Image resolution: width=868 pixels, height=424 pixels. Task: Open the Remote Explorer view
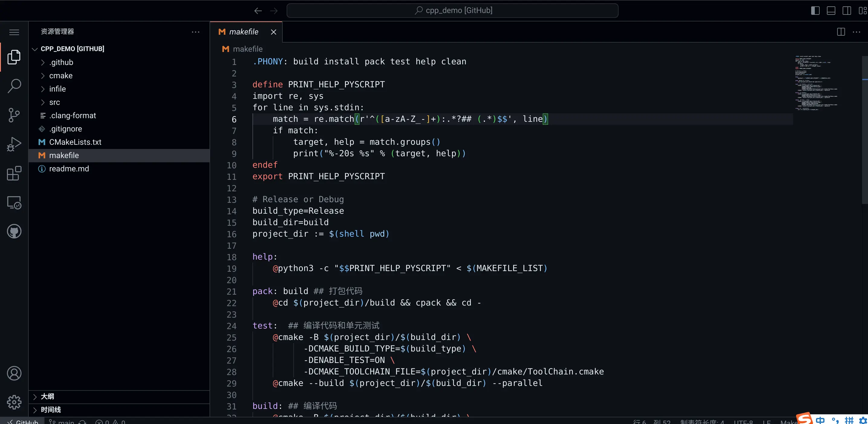coord(14,202)
